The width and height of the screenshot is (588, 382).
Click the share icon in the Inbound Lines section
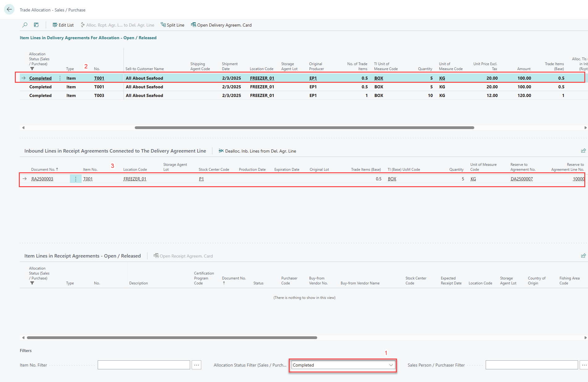583,151
